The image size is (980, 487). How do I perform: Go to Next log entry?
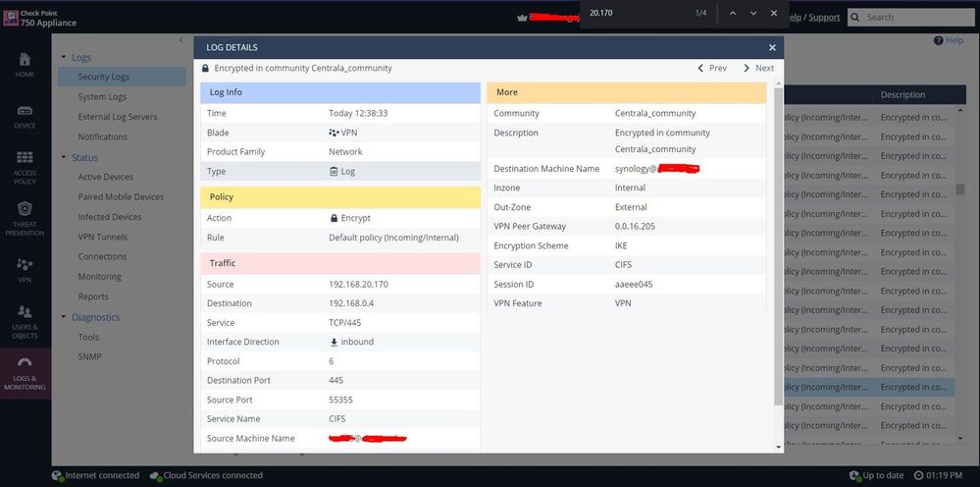click(758, 69)
